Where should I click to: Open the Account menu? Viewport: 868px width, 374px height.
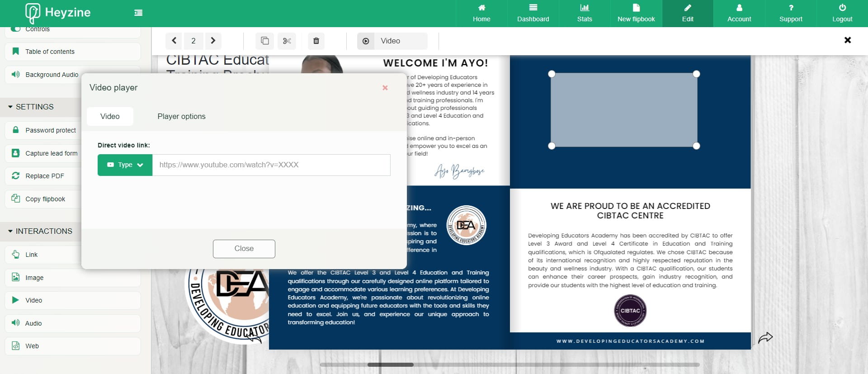click(739, 14)
